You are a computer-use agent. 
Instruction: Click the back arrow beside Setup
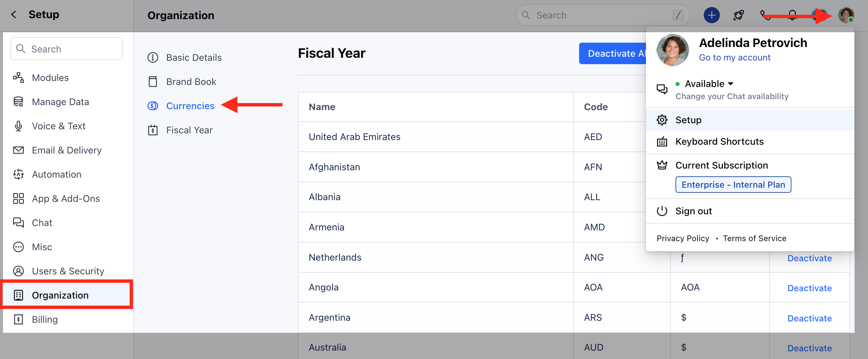pos(13,14)
